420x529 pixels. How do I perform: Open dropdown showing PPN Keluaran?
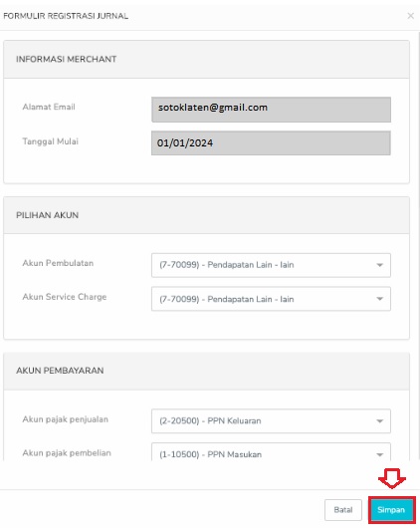(271, 421)
